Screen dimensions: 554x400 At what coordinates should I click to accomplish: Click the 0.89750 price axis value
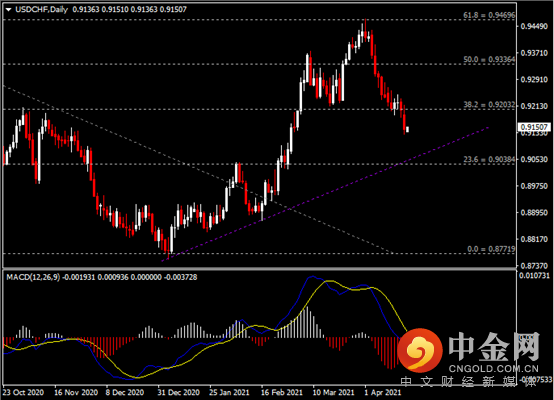534,186
